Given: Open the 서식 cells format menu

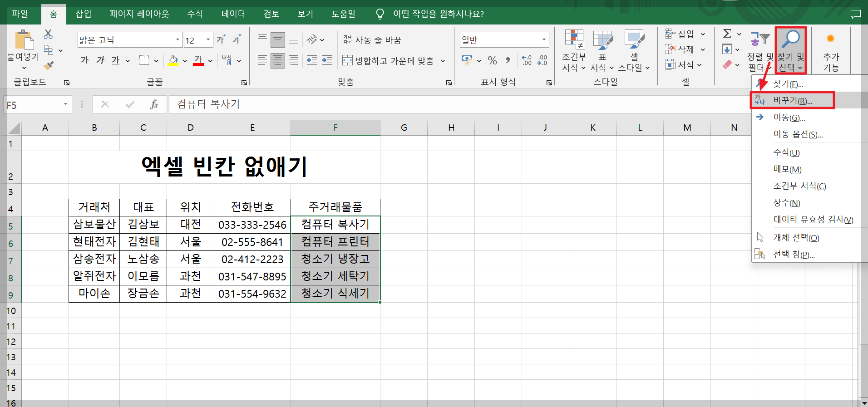Looking at the screenshot, I should coord(684,65).
